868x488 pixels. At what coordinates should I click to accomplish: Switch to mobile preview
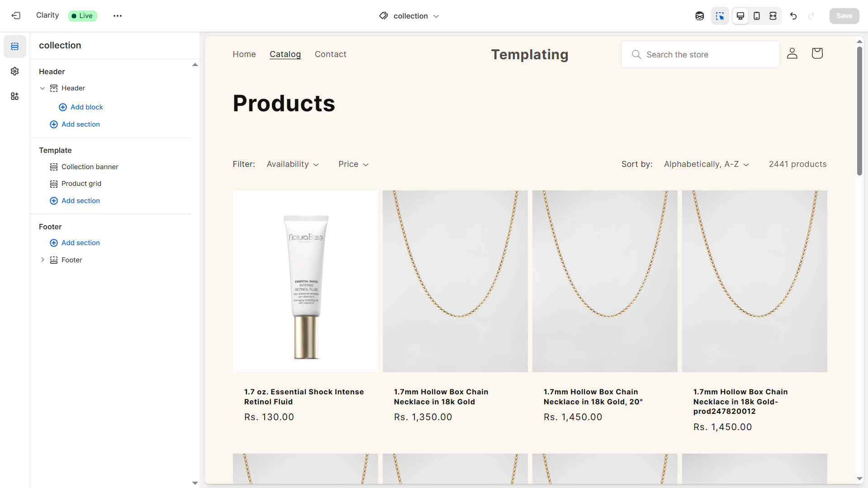757,16
